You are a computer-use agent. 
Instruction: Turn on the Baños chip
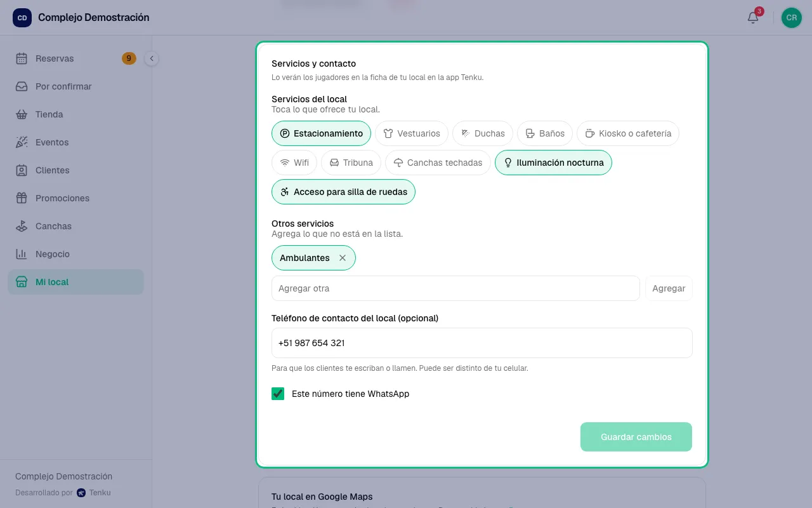tap(545, 133)
